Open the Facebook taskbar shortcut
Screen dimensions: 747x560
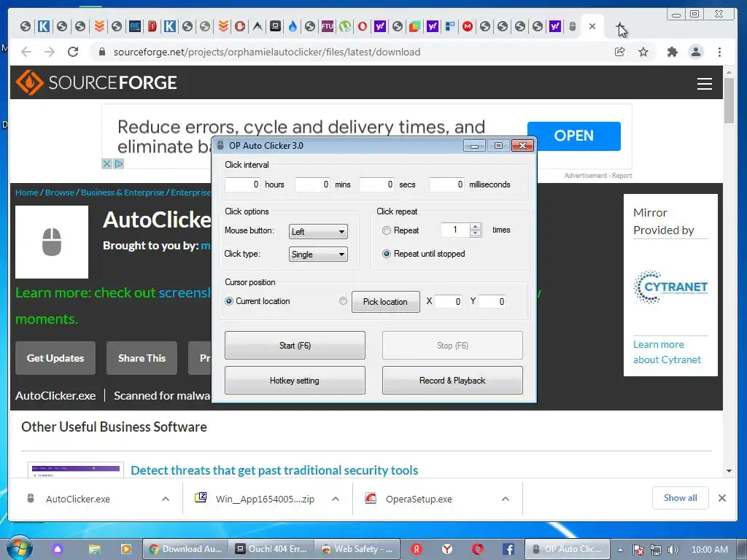point(508,549)
